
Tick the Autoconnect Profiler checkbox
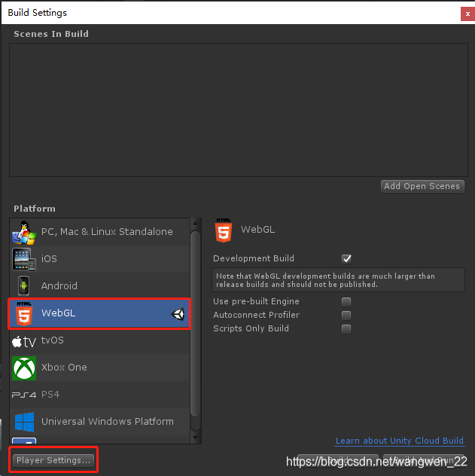pos(346,315)
